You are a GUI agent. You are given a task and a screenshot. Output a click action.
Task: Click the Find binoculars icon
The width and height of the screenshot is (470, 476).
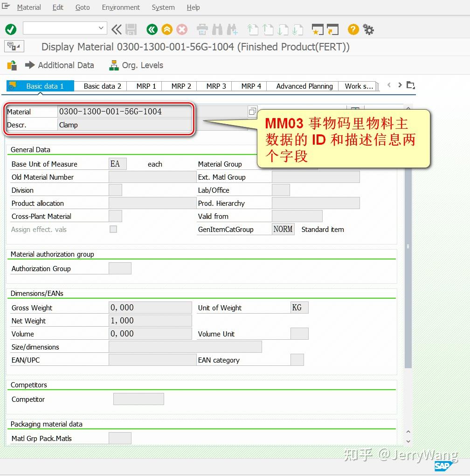(216, 29)
